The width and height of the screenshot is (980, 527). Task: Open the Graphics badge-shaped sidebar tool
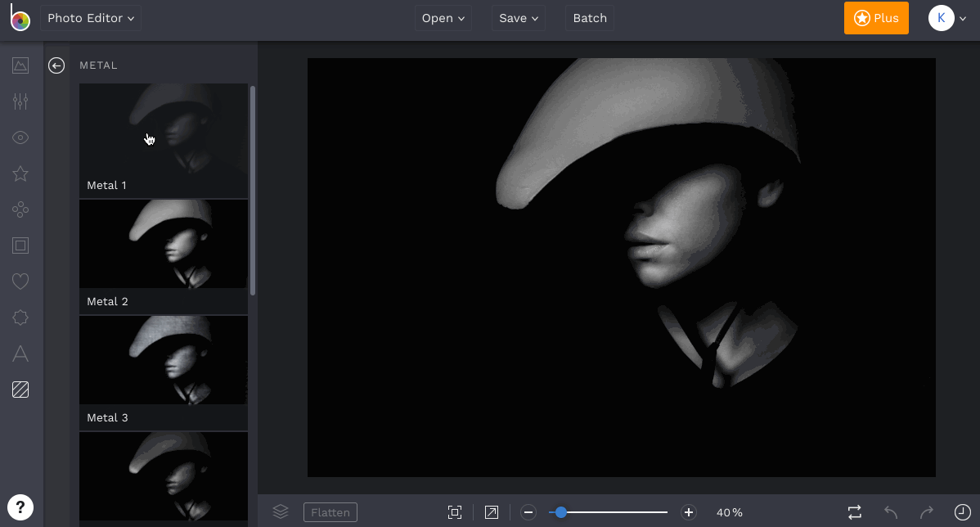tap(20, 318)
